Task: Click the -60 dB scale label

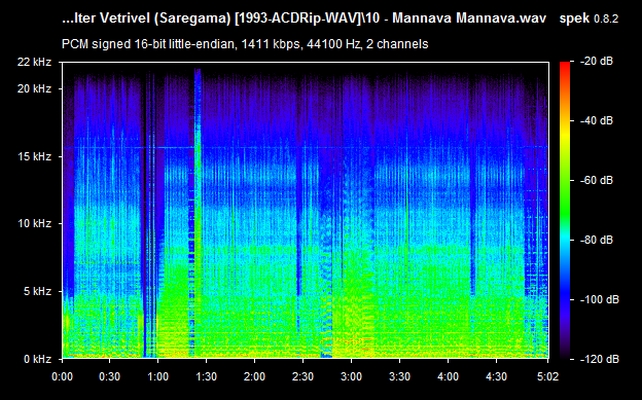Action: tap(599, 181)
